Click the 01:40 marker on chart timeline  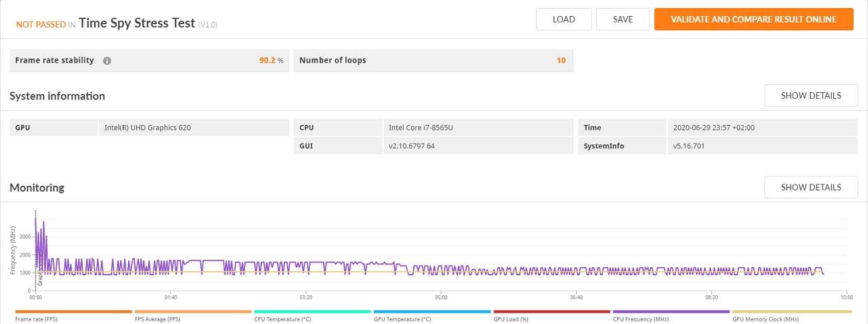tap(171, 297)
